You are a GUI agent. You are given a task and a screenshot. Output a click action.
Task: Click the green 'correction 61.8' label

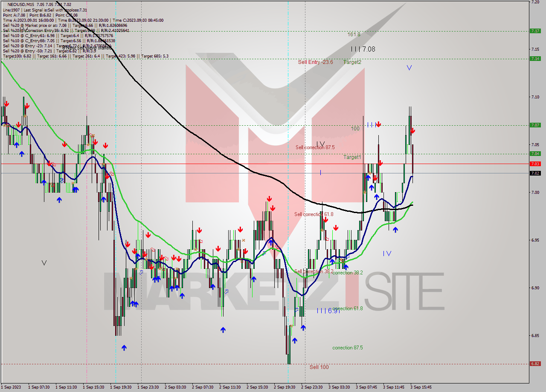pyautogui.click(x=348, y=308)
